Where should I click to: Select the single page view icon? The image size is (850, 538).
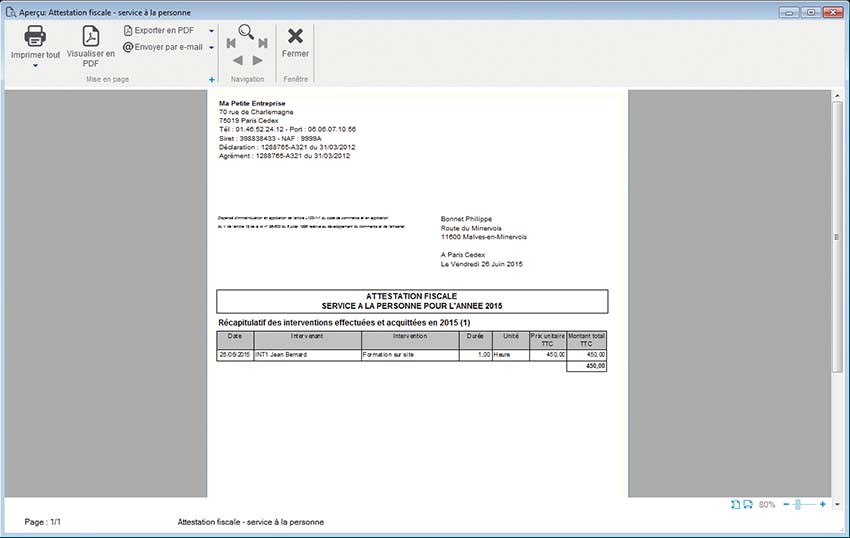point(735,505)
